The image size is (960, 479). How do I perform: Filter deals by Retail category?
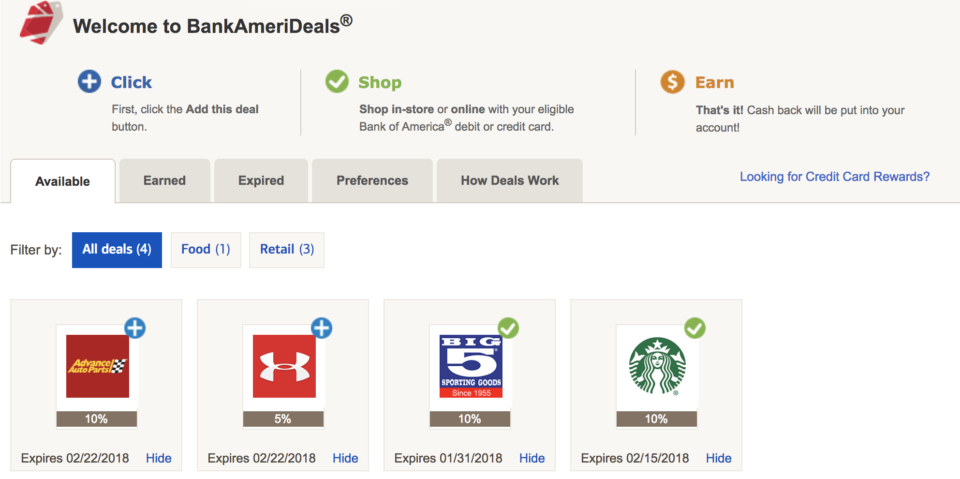point(287,250)
